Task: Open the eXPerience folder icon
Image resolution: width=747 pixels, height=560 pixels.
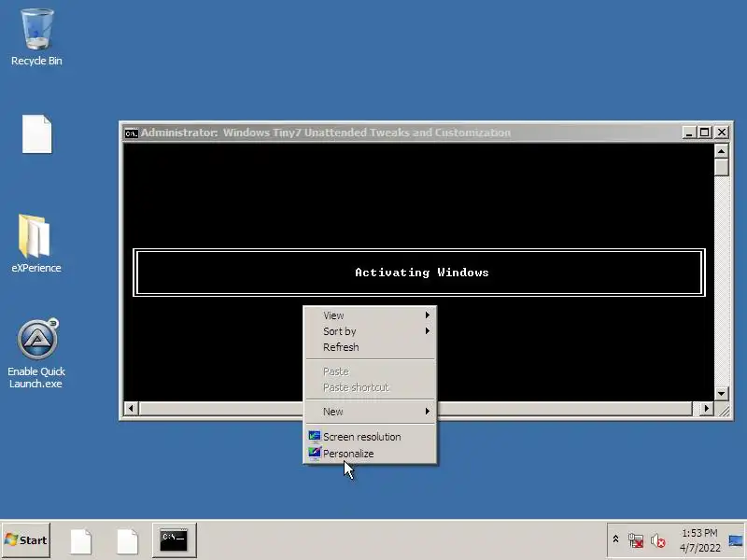Action: (36, 243)
